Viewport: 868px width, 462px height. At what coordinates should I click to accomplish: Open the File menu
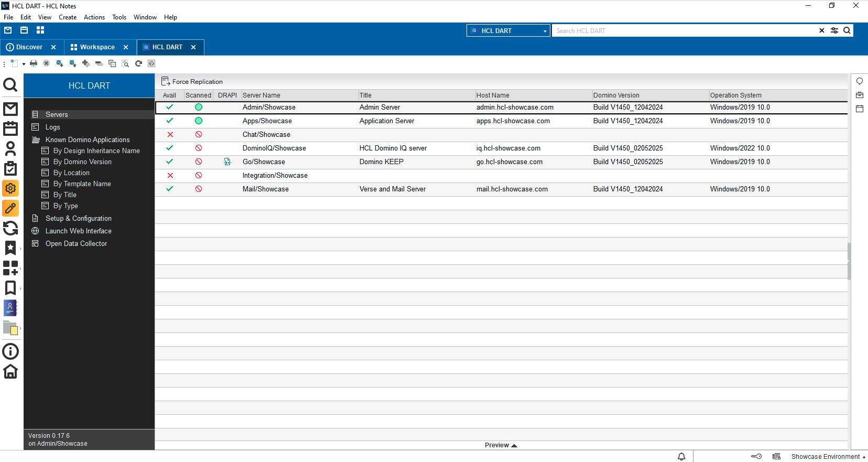click(8, 17)
